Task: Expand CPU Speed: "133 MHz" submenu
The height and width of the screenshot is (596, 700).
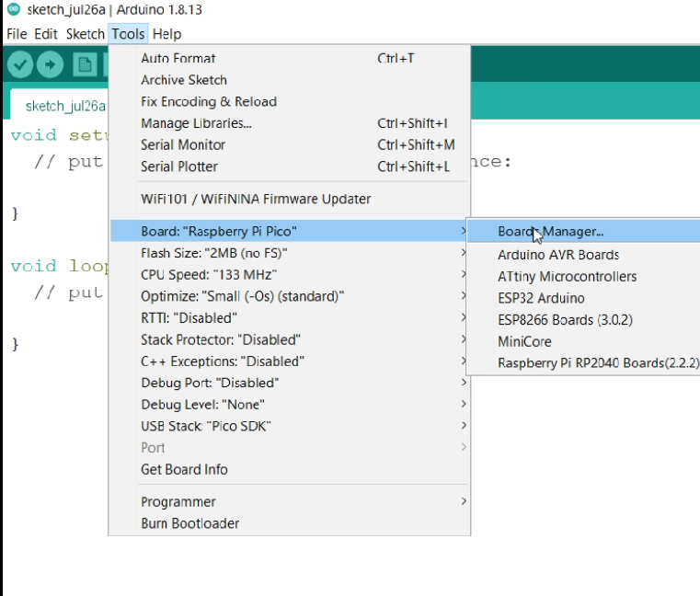Action: click(x=289, y=275)
